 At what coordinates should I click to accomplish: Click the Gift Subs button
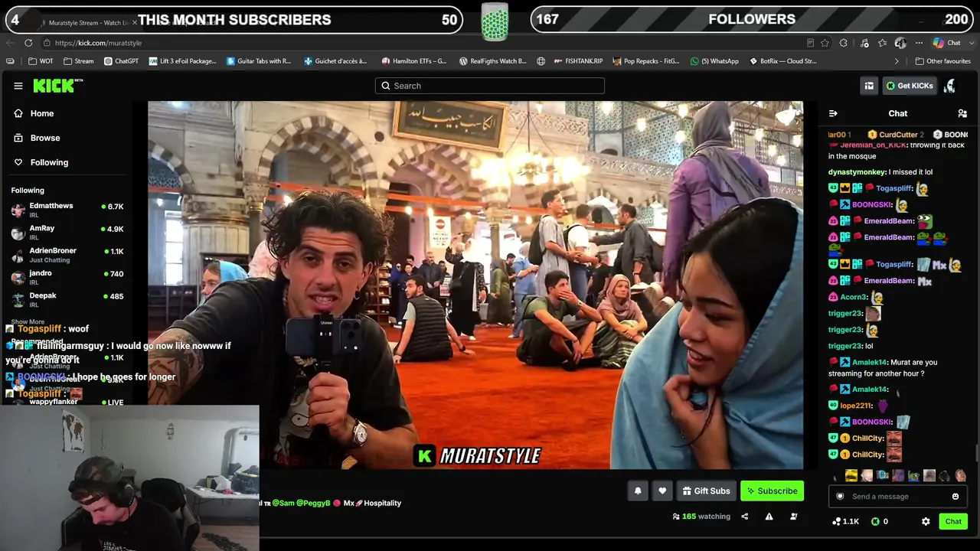click(706, 491)
